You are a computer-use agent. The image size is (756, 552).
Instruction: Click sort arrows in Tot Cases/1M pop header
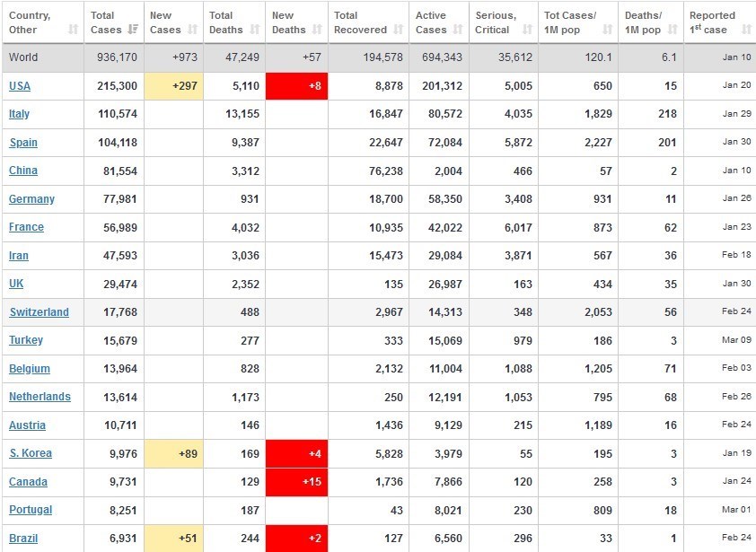coord(607,30)
